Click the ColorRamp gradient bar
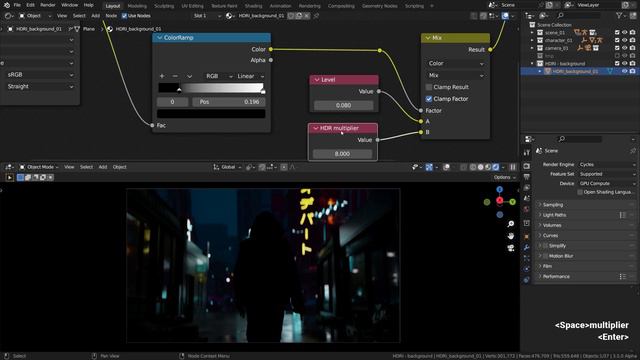The width and height of the screenshot is (640, 360). pos(211,88)
